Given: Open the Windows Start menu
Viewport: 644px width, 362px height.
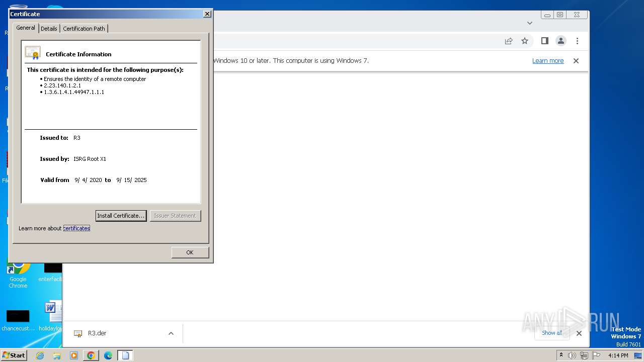Looking at the screenshot, I should click(14, 355).
